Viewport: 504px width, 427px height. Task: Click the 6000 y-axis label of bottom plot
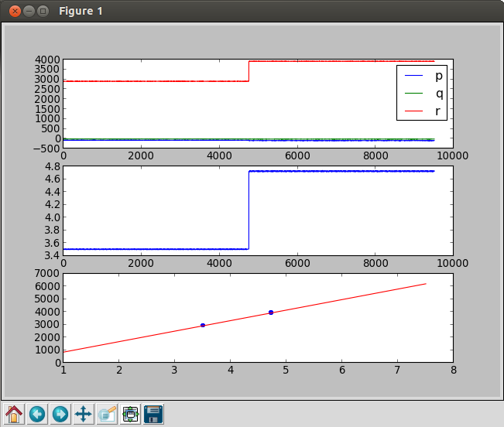point(47,286)
